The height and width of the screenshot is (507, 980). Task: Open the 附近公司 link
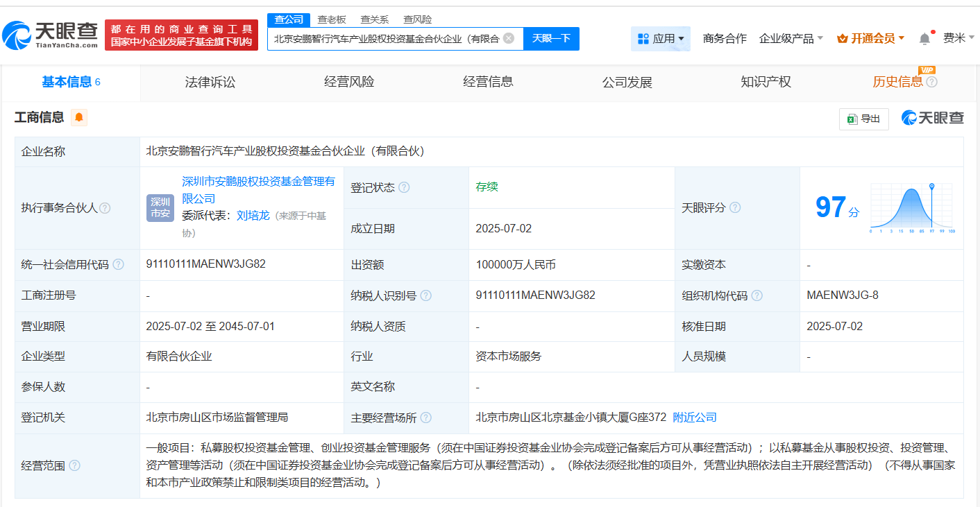[695, 418]
